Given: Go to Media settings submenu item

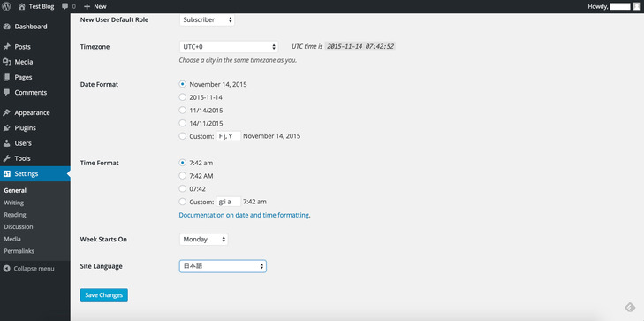Looking at the screenshot, I should (12, 239).
